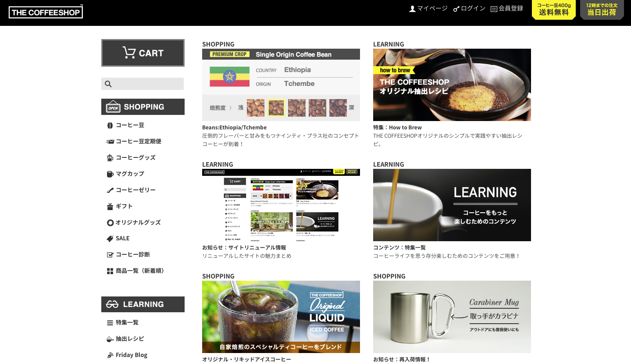Click the 送料無料 yellow banner

(x=554, y=10)
